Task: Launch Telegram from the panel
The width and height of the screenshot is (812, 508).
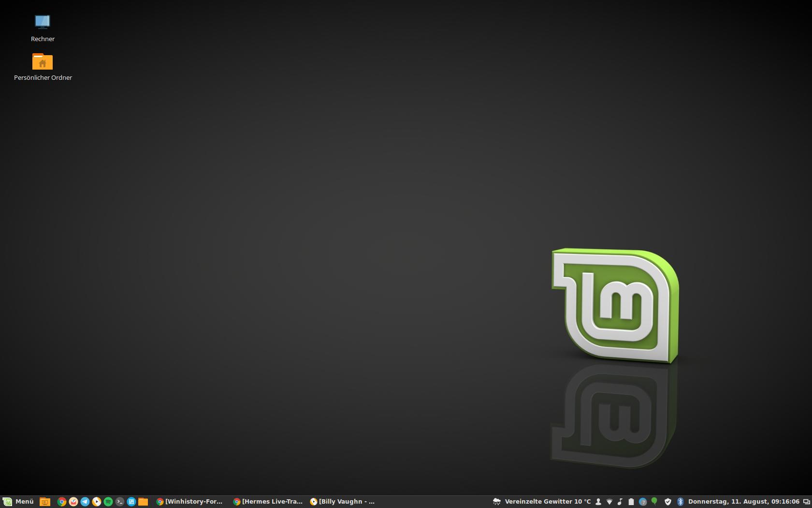Action: tap(85, 502)
